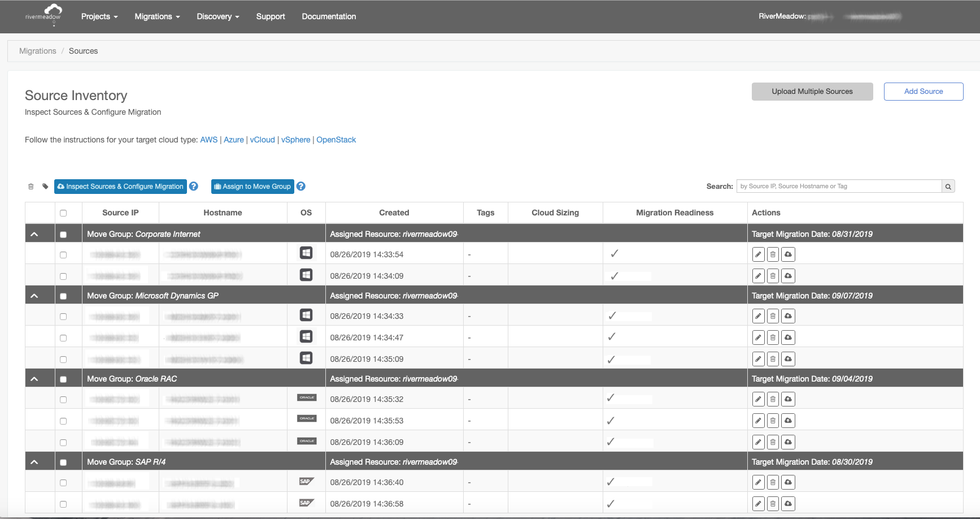Click Windows OS icon in row created 14:35:09
The height and width of the screenshot is (519, 980).
(306, 358)
